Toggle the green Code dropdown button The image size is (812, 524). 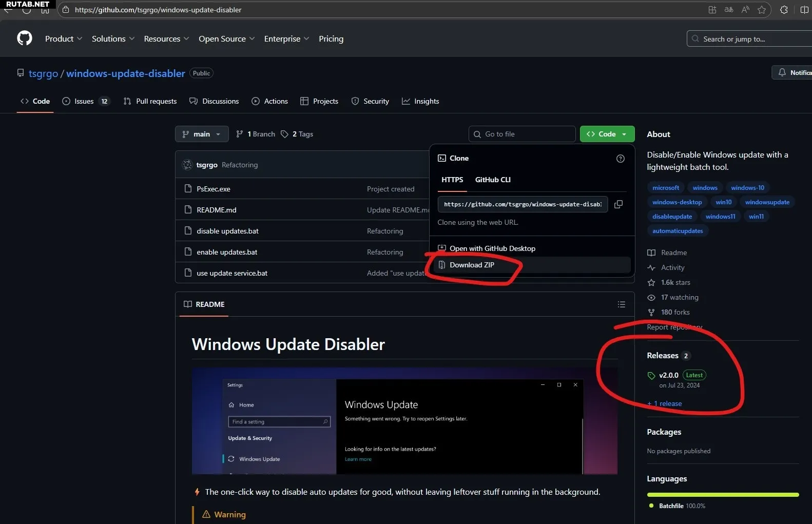coord(607,134)
